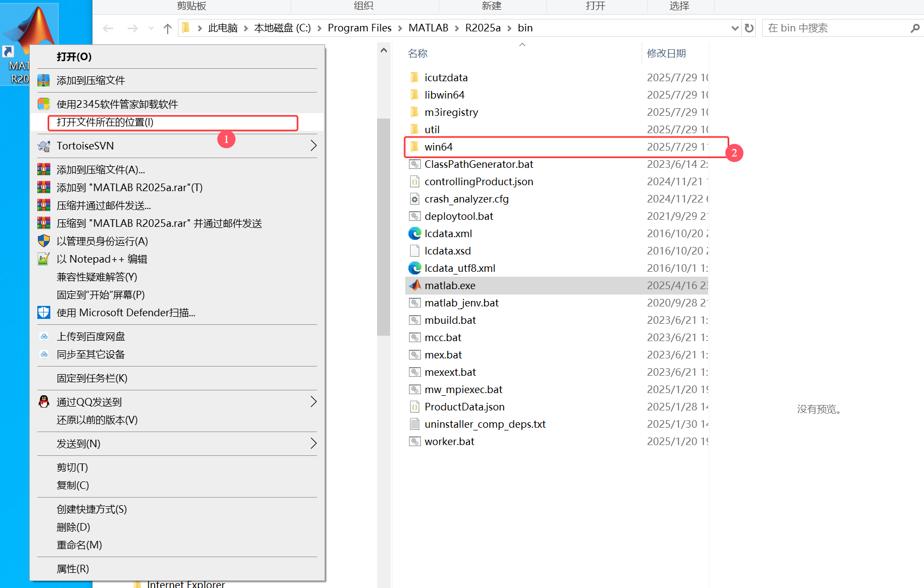Image resolution: width=924 pixels, height=588 pixels.
Task: Click the Explorer back navigation arrow
Action: tap(108, 28)
